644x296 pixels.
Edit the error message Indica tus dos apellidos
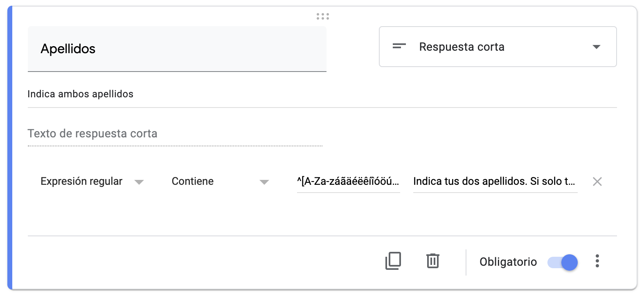click(x=495, y=182)
